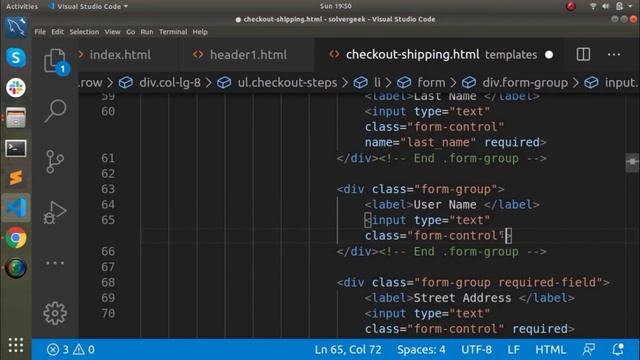Click the User Name label text

point(445,204)
